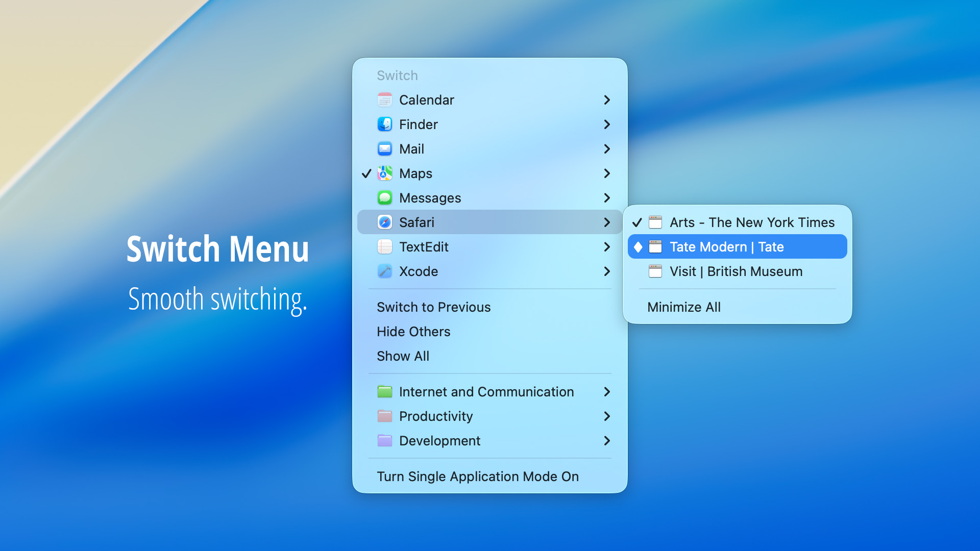Select the Mail label in Switch menu
The width and height of the screenshot is (980, 551).
click(412, 149)
